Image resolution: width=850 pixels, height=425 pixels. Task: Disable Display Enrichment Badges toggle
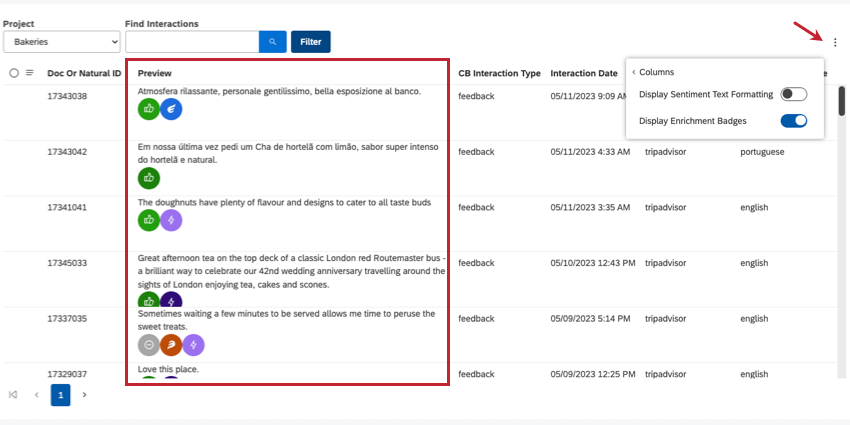[794, 121]
